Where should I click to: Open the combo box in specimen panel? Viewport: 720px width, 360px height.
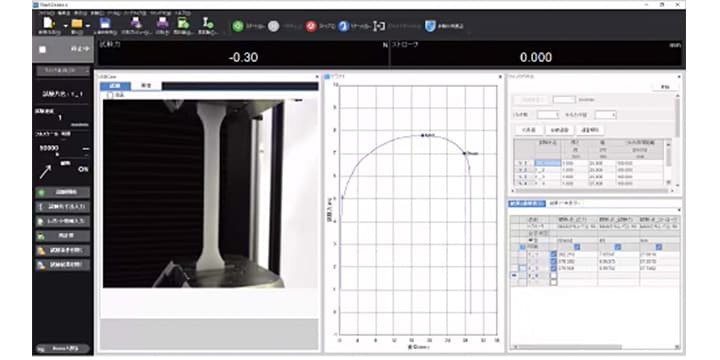(x=606, y=115)
